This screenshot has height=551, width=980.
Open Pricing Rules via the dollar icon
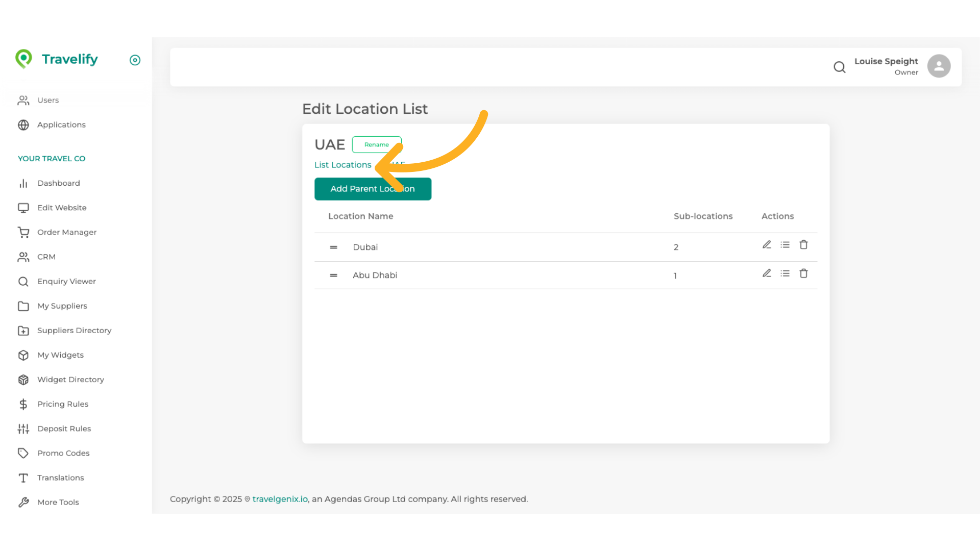(x=23, y=404)
